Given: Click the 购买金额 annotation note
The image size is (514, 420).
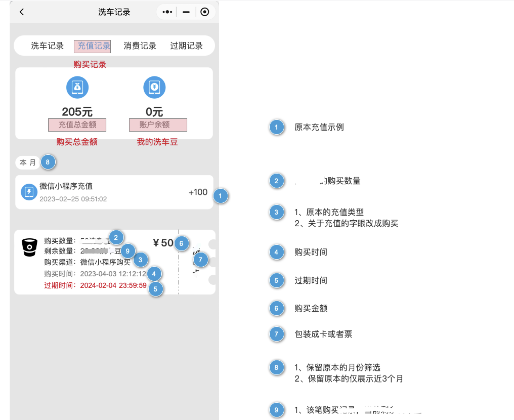Looking at the screenshot, I should [x=311, y=308].
